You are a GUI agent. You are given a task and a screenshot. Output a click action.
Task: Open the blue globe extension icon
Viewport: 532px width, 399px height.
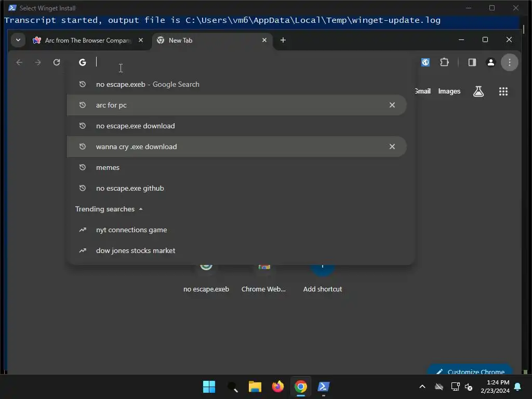click(x=425, y=62)
